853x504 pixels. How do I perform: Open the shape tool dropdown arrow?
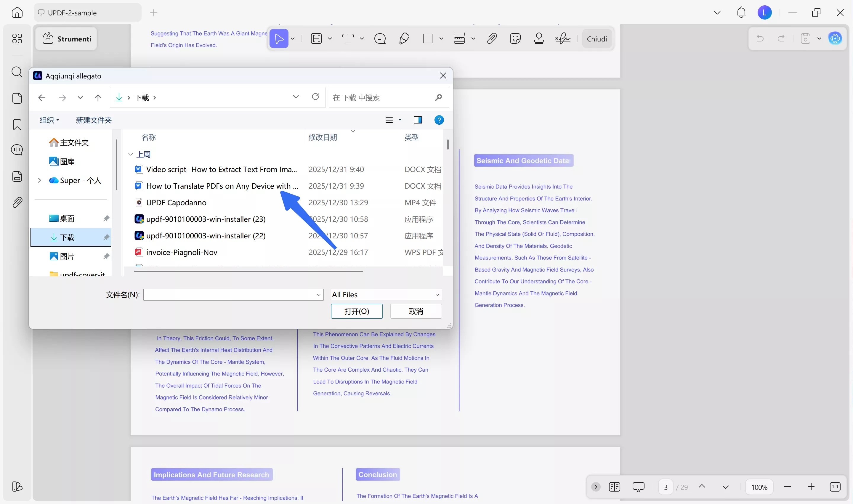coord(441,38)
